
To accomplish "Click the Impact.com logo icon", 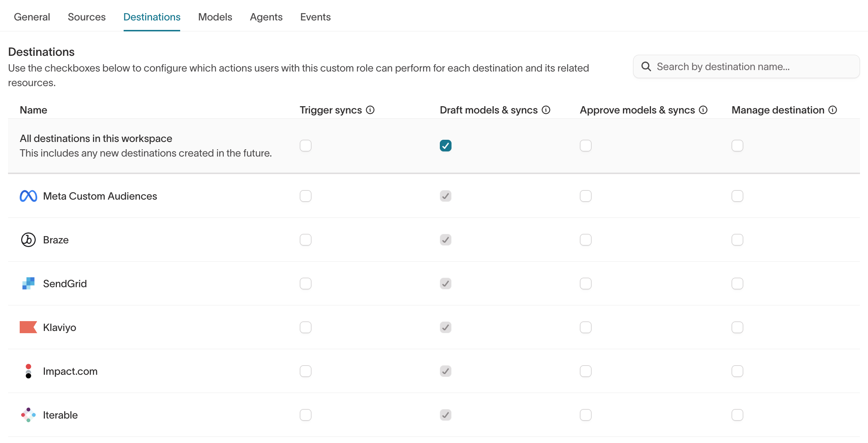I will pyautogui.click(x=28, y=371).
